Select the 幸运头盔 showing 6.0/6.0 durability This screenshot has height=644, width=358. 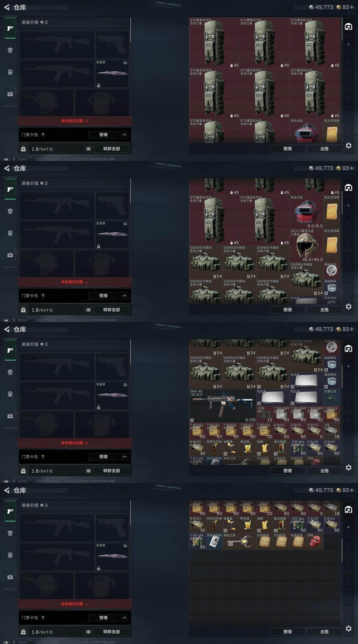pos(307,212)
